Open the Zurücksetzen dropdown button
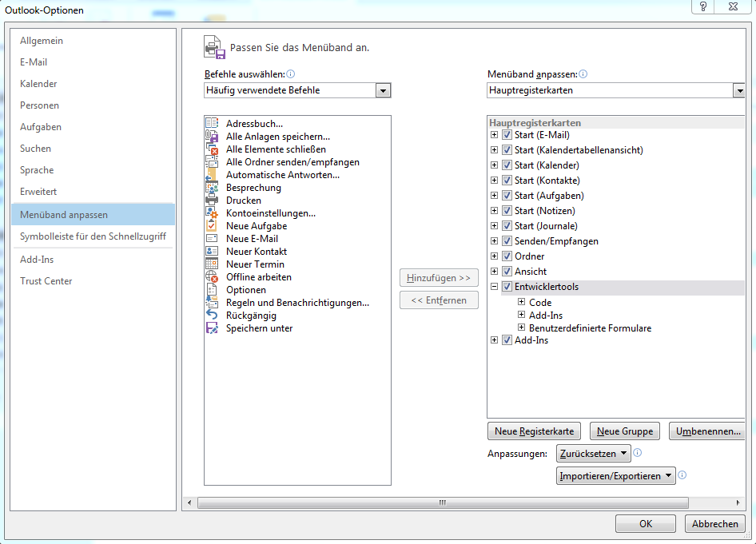This screenshot has height=544, width=756. [594, 454]
